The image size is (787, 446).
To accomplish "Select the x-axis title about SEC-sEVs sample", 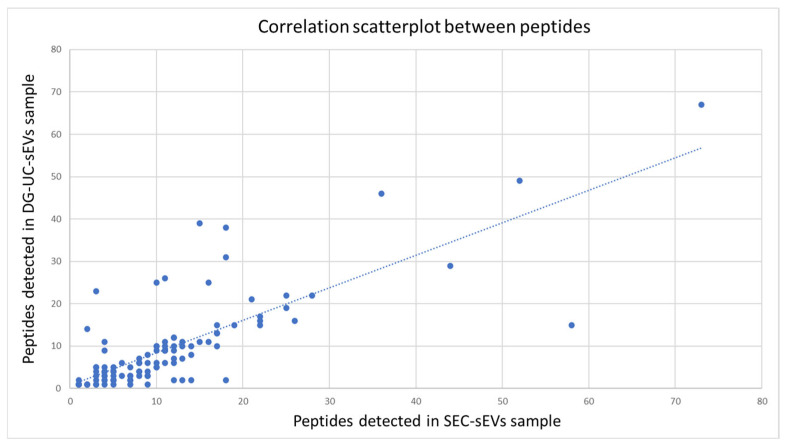I will (x=427, y=420).
